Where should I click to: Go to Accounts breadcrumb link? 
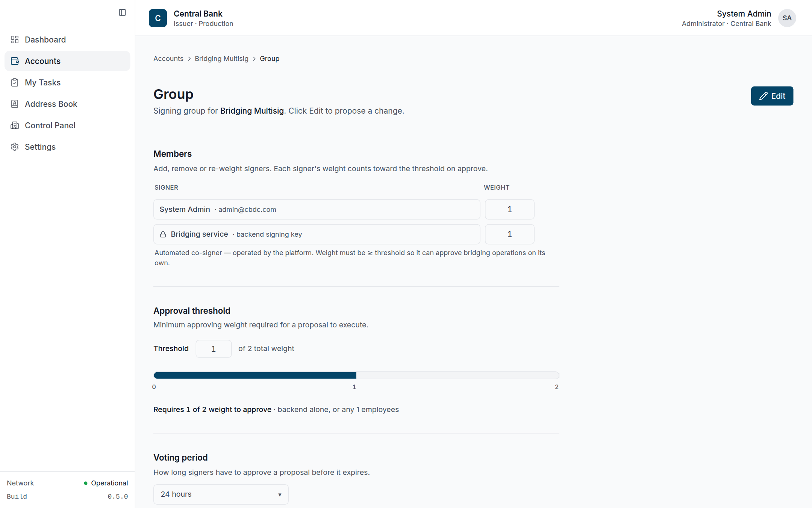click(x=168, y=59)
